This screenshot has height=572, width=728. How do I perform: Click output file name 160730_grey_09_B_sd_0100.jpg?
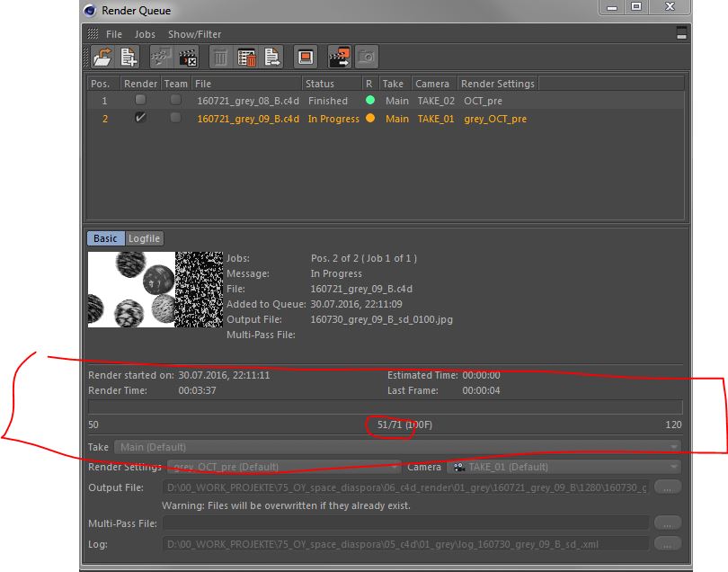coord(382,319)
